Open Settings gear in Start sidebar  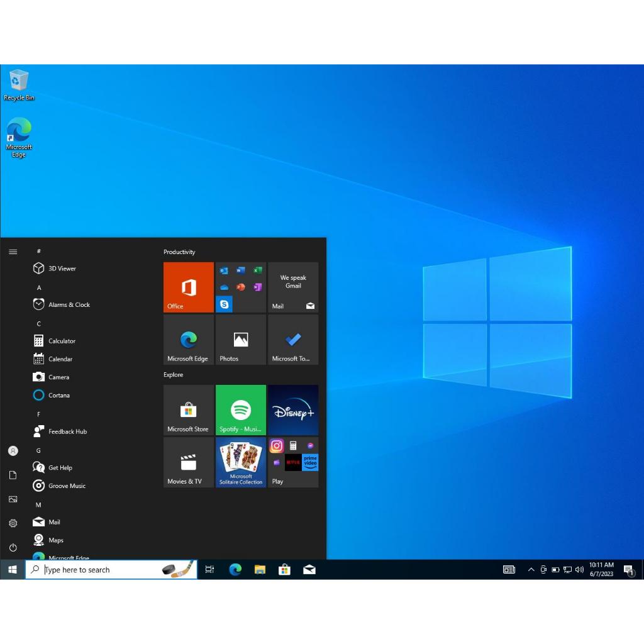pyautogui.click(x=13, y=523)
